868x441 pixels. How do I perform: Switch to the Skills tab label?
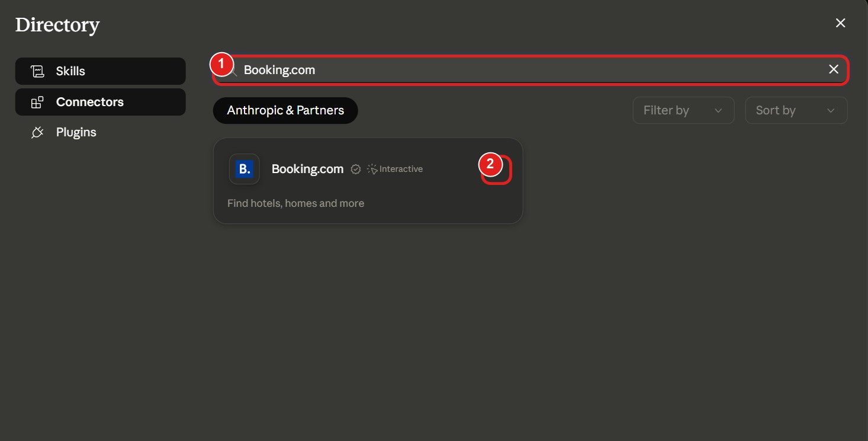70,71
